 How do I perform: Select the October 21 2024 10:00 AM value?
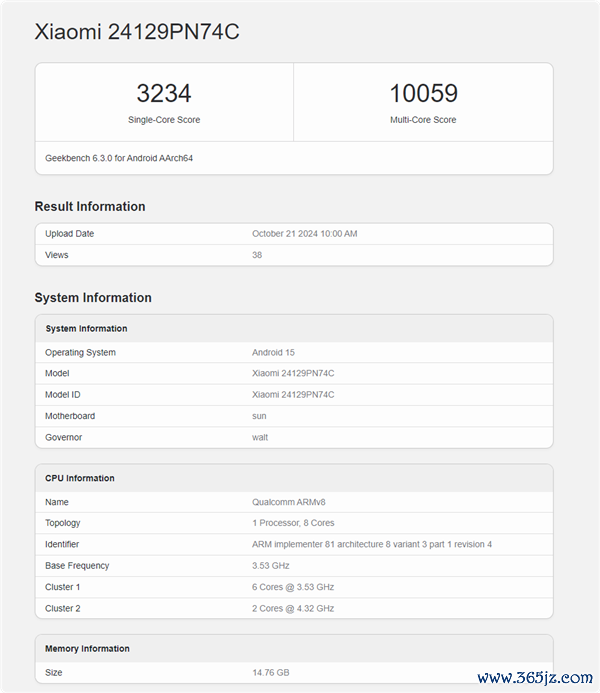point(304,234)
